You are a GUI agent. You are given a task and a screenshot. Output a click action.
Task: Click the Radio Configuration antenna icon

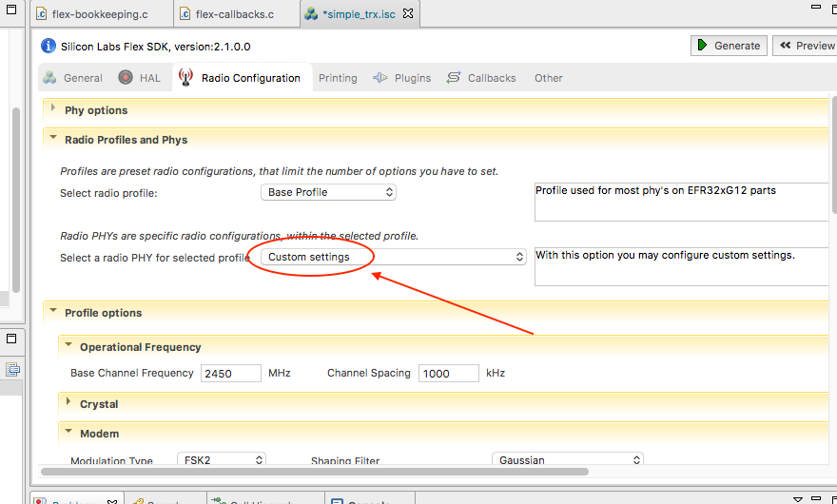185,77
